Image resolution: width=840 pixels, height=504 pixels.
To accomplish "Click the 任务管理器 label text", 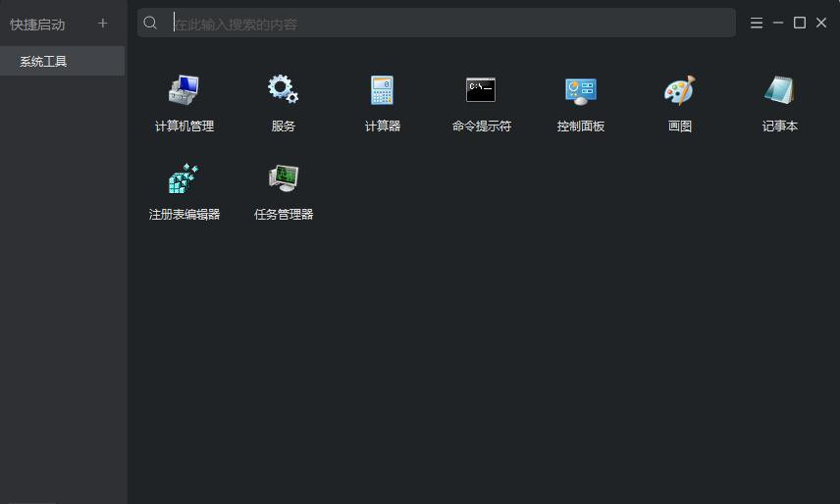I will point(284,215).
